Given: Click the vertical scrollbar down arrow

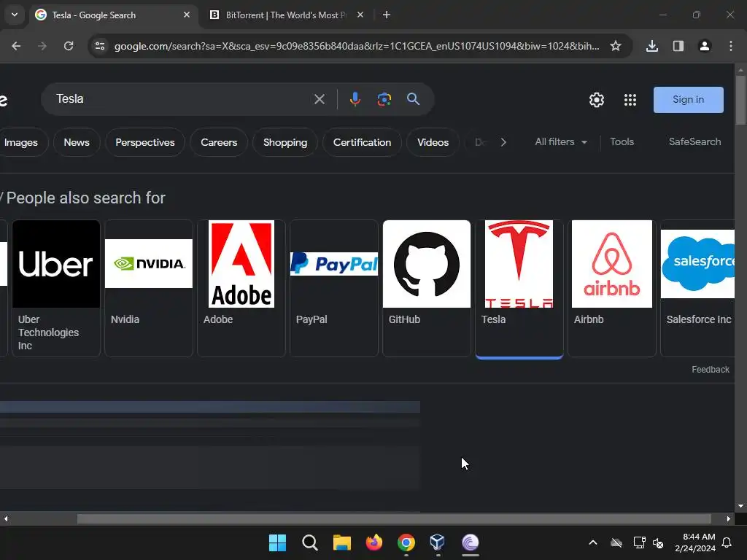Looking at the screenshot, I should click(740, 506).
